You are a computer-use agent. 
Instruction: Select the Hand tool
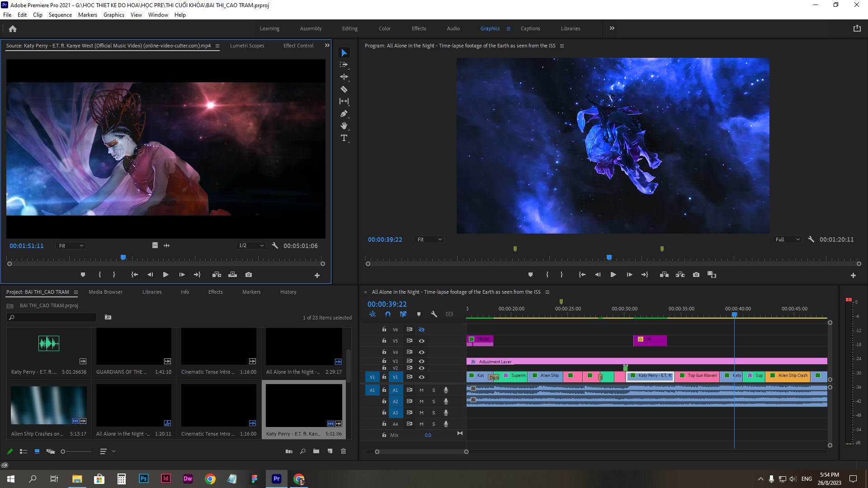[344, 126]
